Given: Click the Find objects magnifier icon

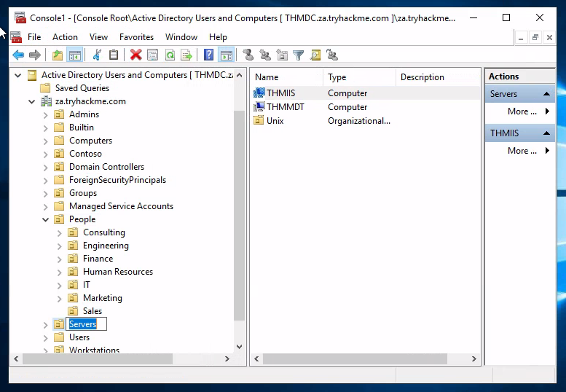Looking at the screenshot, I should [315, 55].
